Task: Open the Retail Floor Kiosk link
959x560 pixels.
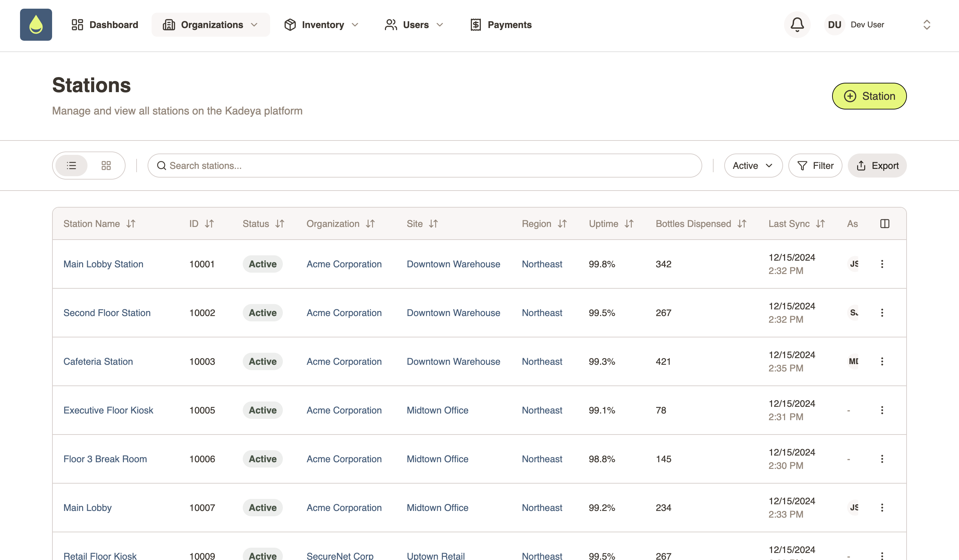Action: (100, 555)
